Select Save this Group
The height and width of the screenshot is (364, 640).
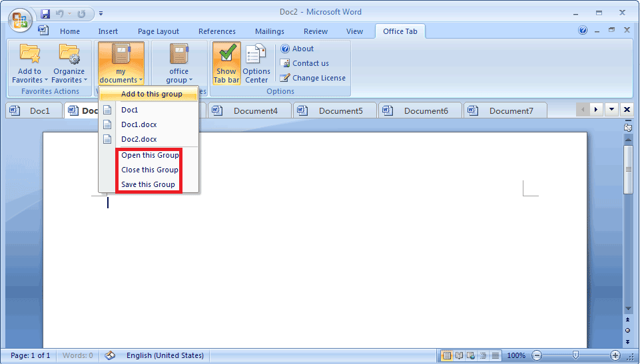148,184
